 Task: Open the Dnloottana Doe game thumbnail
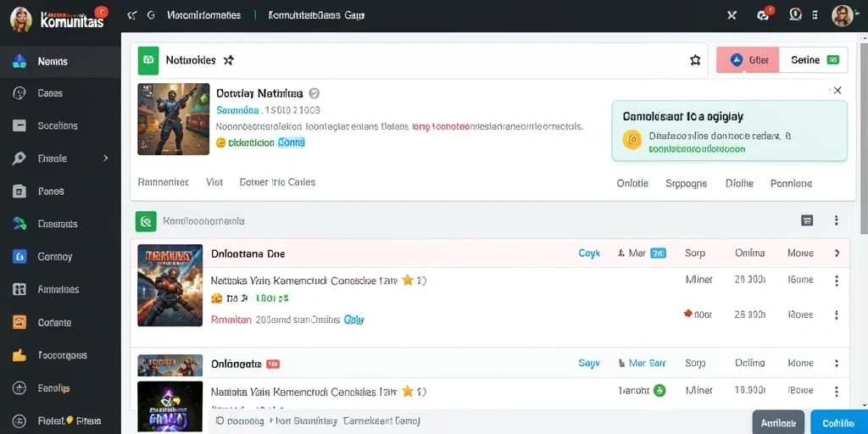[x=170, y=286]
